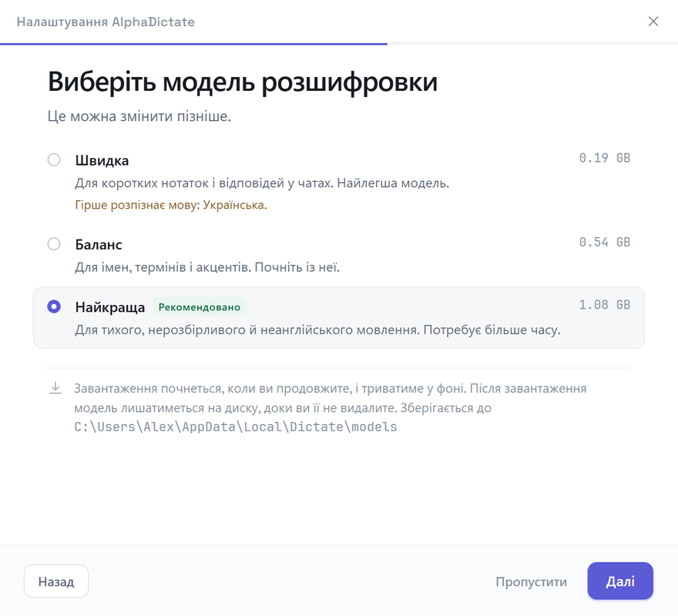This screenshot has width=678, height=616.
Task: Click the Найкраща model description
Action: (x=317, y=330)
